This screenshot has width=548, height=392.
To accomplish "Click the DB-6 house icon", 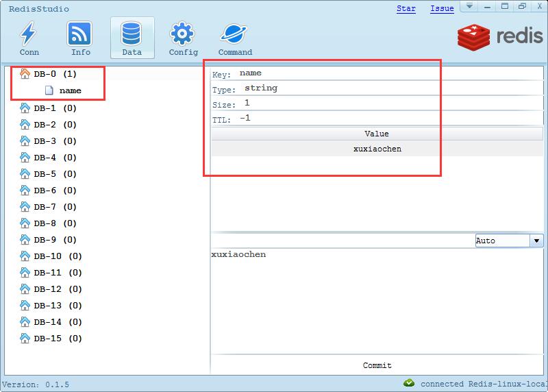I will tap(25, 191).
